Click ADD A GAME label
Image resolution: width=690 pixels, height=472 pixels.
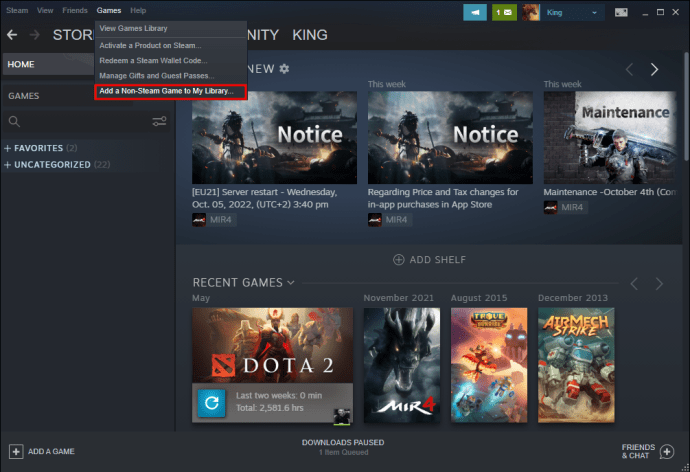point(51,451)
